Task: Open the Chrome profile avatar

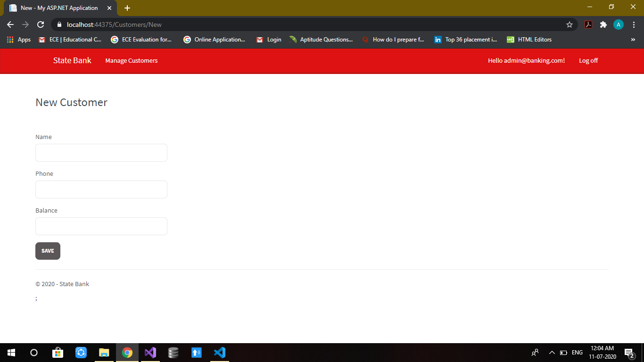Action: (619, 25)
